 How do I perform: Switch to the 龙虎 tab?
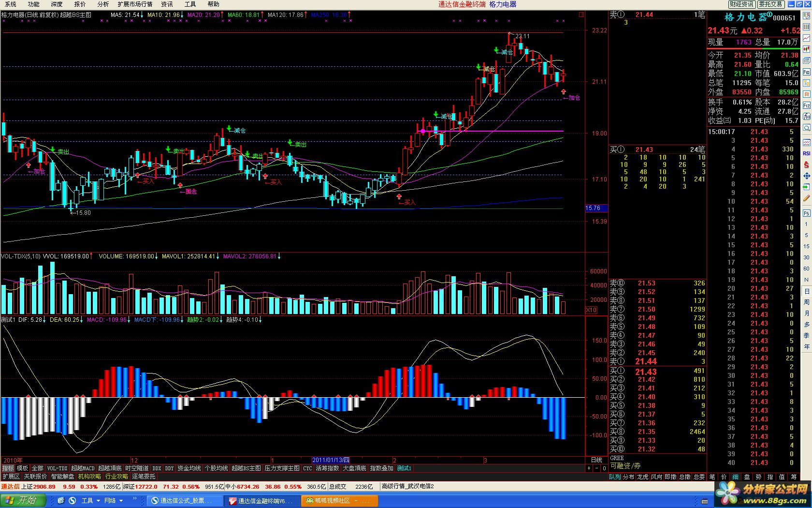642,477
